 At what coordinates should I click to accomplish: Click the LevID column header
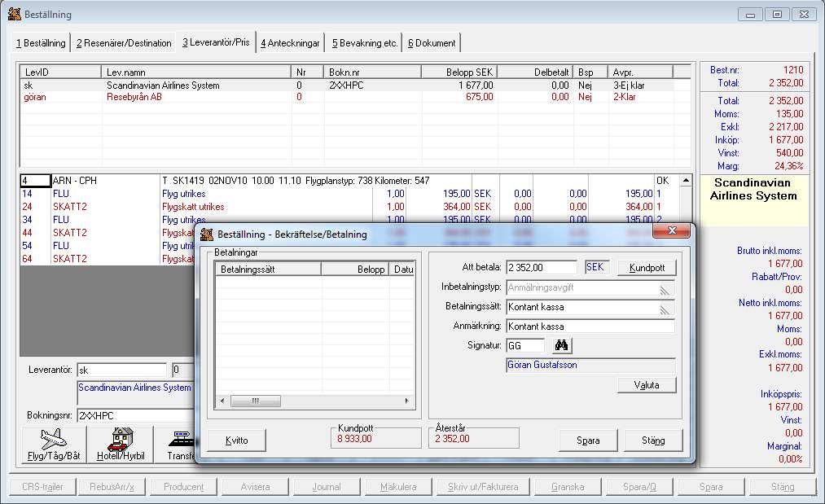60,72
